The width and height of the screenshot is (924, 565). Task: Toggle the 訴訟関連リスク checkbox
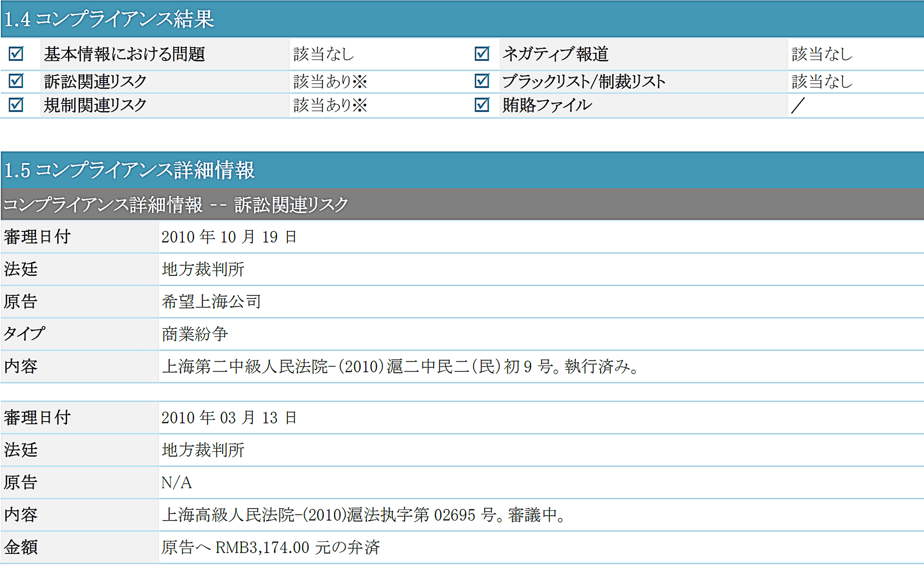point(16,81)
